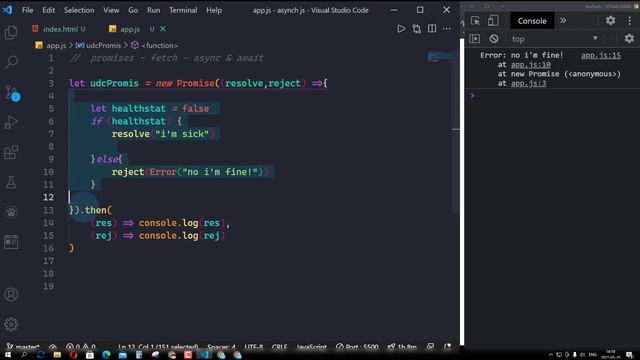Open editor More Actions ellipsis
Image resolution: width=640 pixels, height=360 pixels.
click(x=447, y=29)
